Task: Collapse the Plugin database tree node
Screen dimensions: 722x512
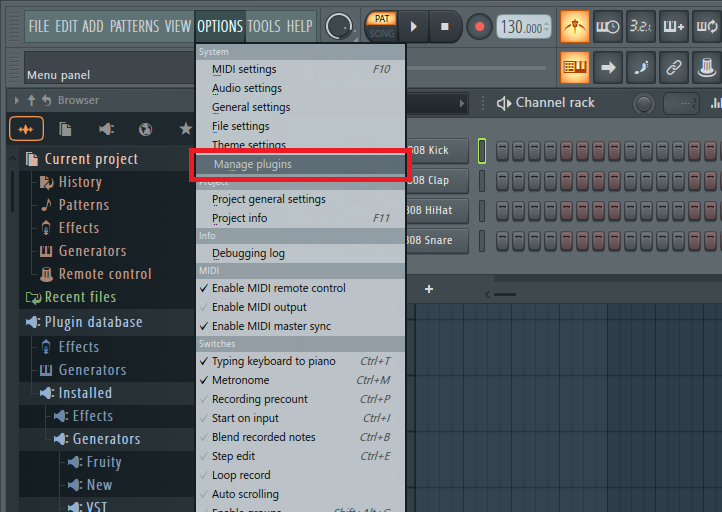Action: [x=93, y=322]
